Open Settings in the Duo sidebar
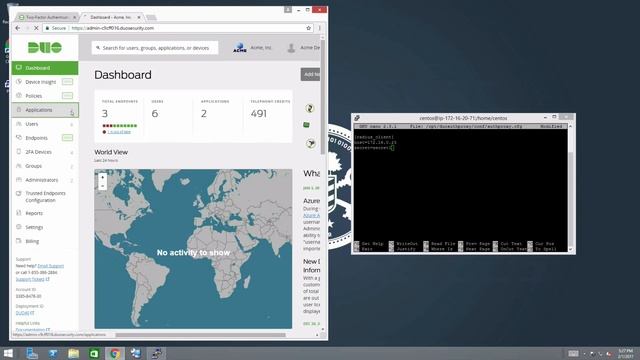640x360 pixels. (x=44, y=227)
